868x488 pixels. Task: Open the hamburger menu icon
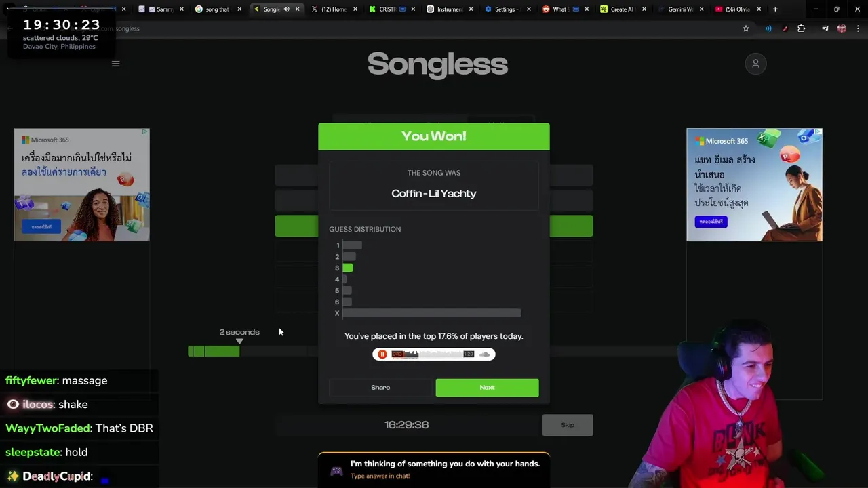115,64
